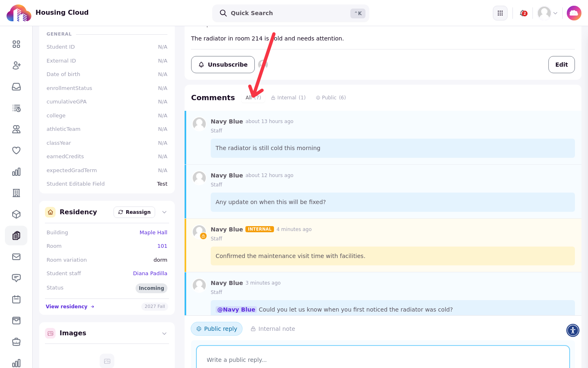Switch to Public reply mode
The width and height of the screenshot is (588, 368).
point(217,329)
